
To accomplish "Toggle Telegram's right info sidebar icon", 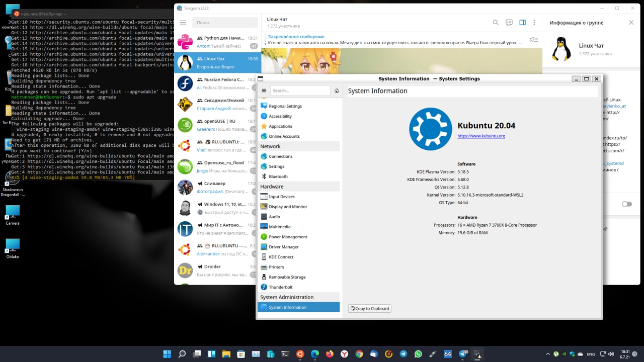I will click(x=522, y=23).
